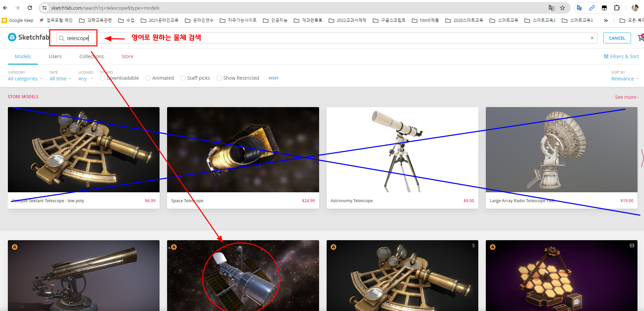The height and width of the screenshot is (311, 644).
Task: Click the staff pick badge on antique telescope thumbnail
Action: pos(15,247)
